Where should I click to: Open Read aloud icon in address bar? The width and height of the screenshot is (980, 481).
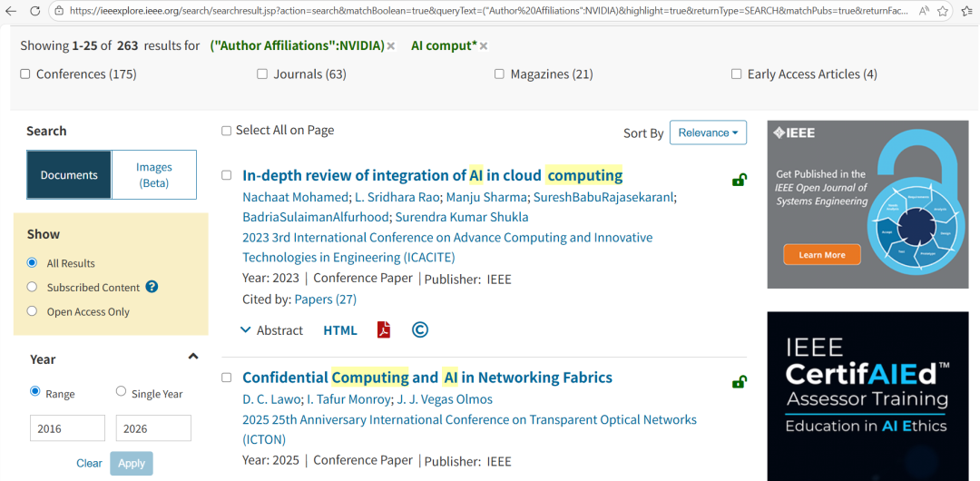[x=925, y=11]
